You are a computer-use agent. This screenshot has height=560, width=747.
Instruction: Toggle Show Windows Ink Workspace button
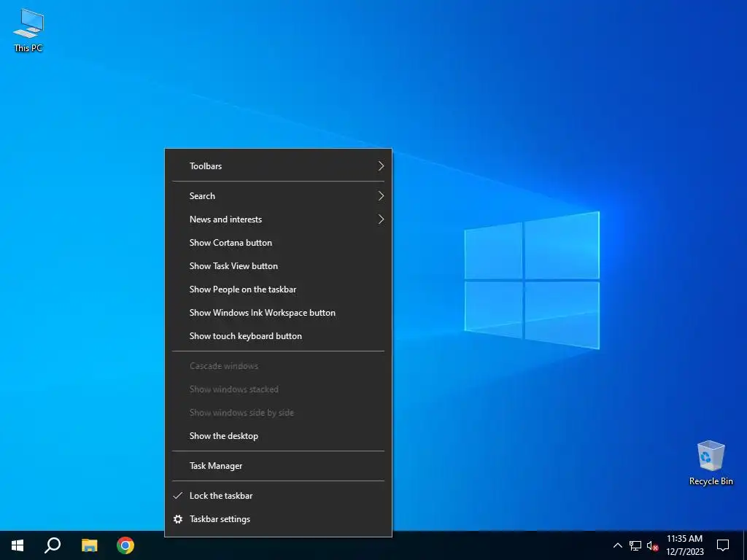point(278,313)
